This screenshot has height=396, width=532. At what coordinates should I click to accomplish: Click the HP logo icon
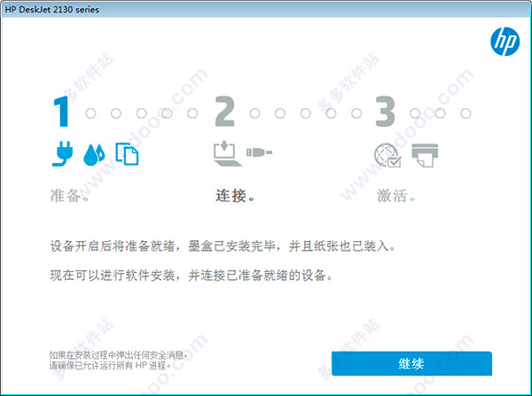(x=505, y=42)
